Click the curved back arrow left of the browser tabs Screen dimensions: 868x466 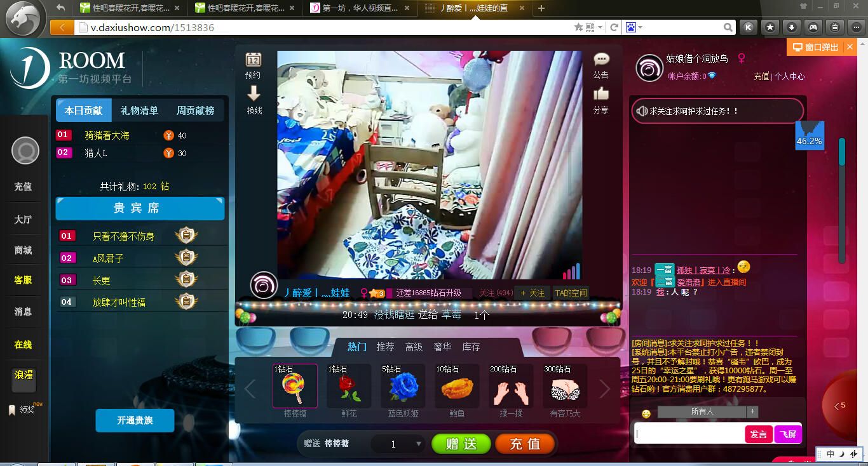[x=61, y=8]
